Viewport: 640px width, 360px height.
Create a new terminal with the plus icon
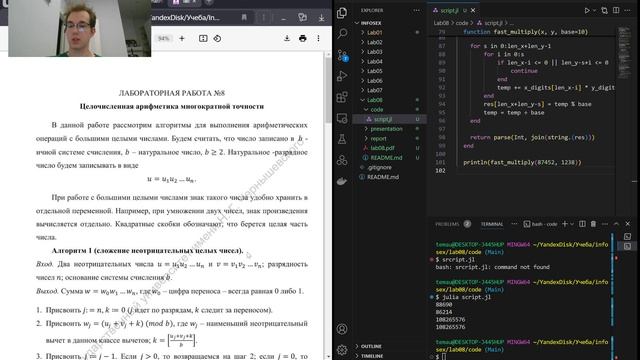(x=565, y=224)
